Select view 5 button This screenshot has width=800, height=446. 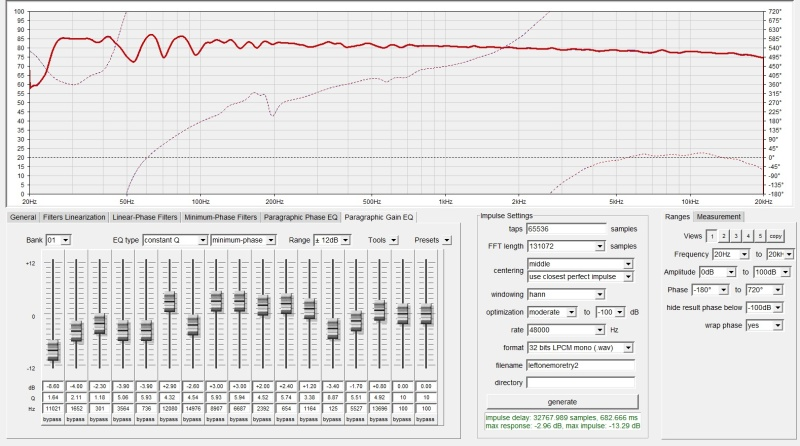[x=760, y=235]
